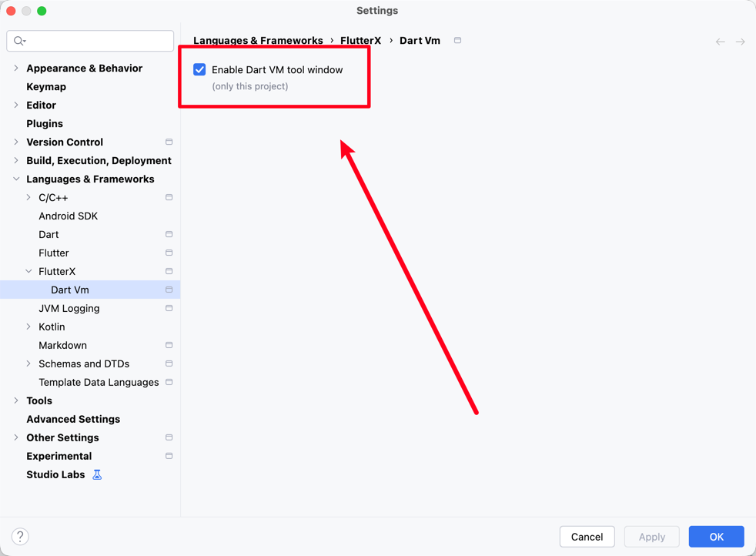Click project-level icon beside Dart Vm breadcrumb
Viewport: 756px width, 556px height.
(457, 41)
